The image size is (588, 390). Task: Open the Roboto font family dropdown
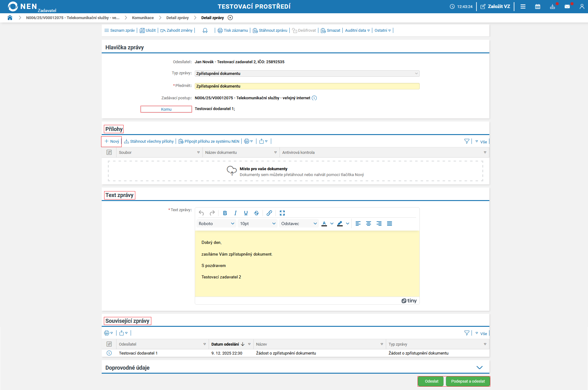point(216,224)
